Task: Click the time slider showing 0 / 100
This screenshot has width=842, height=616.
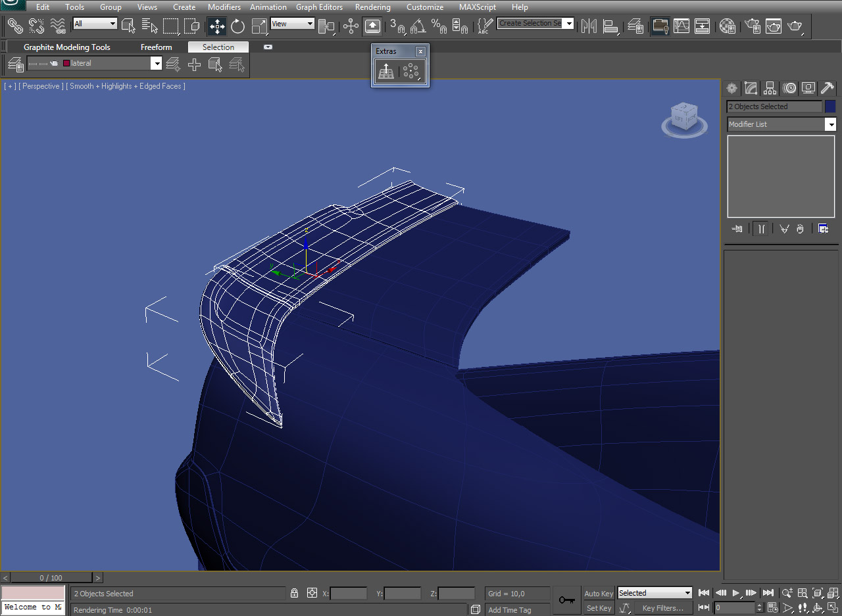Action: click(51, 578)
